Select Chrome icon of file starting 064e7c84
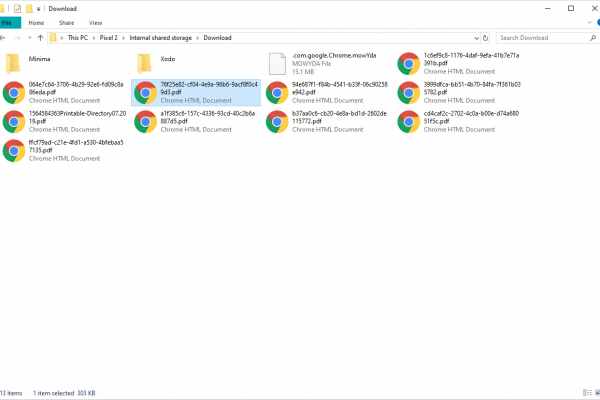Screen dimensions: 600x400 click(x=14, y=93)
